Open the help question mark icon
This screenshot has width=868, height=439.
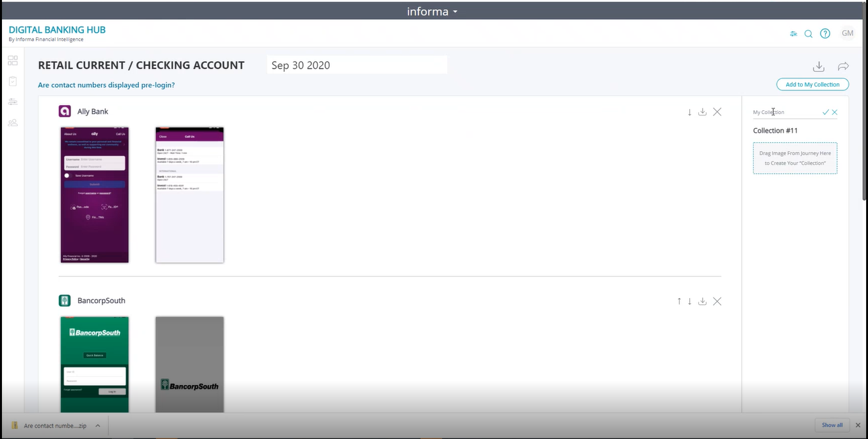tap(825, 33)
